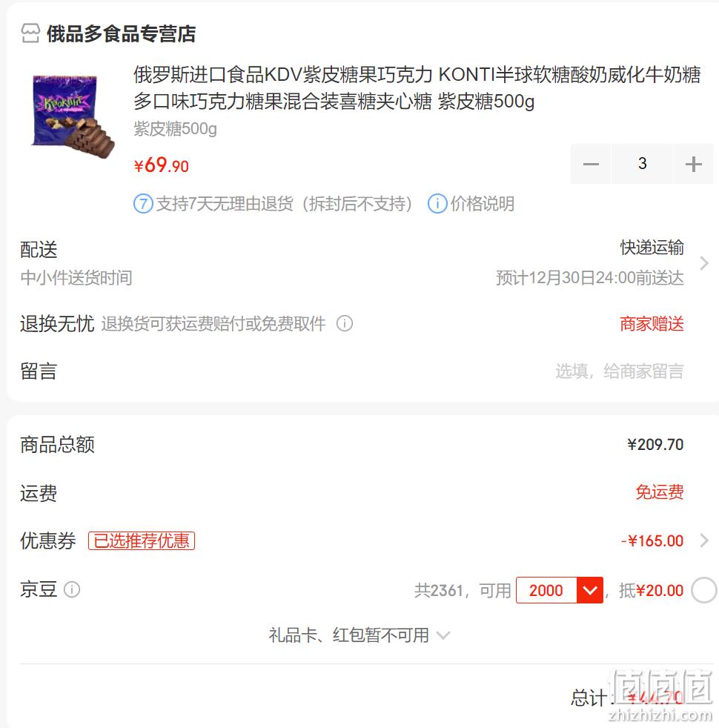719x728 pixels.
Task: Click the store icon beside 俄品多食品专营店
Action: coord(30,33)
